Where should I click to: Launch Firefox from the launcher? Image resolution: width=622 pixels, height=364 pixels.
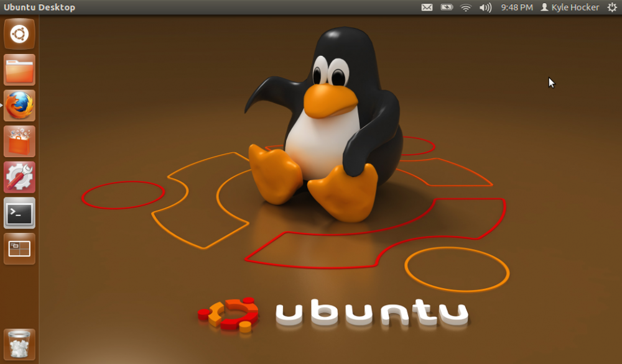click(x=19, y=106)
